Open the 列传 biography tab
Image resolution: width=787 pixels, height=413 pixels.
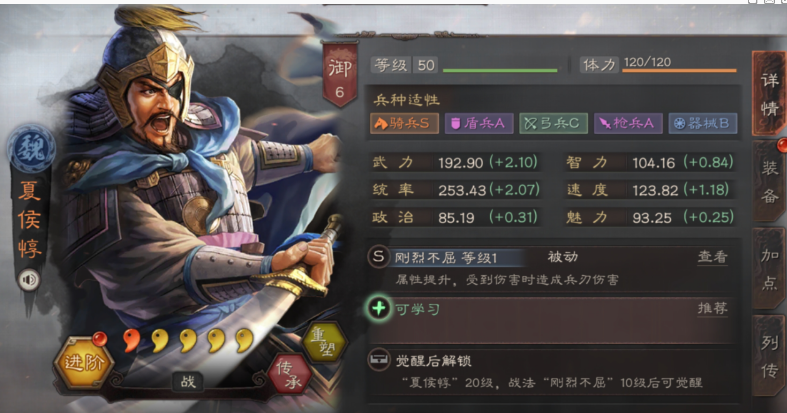769,355
